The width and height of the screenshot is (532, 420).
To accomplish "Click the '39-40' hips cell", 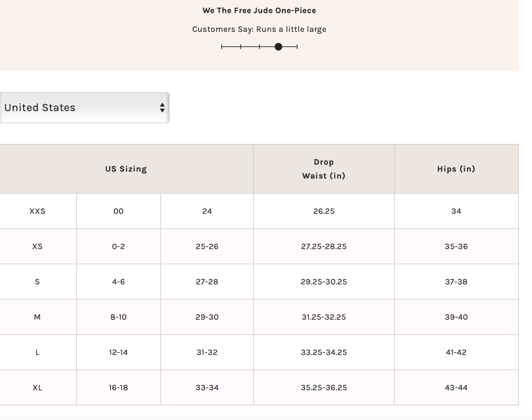I will [456, 317].
